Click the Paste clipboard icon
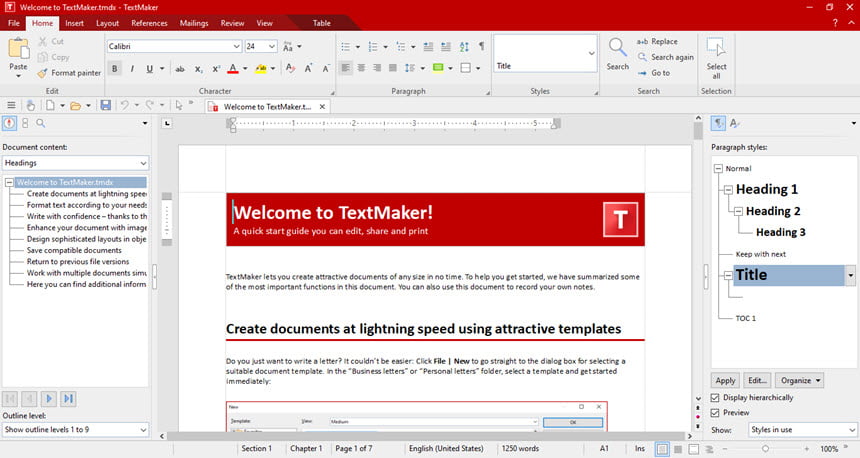Screen dimensions: 860x458 pyautogui.click(x=18, y=49)
